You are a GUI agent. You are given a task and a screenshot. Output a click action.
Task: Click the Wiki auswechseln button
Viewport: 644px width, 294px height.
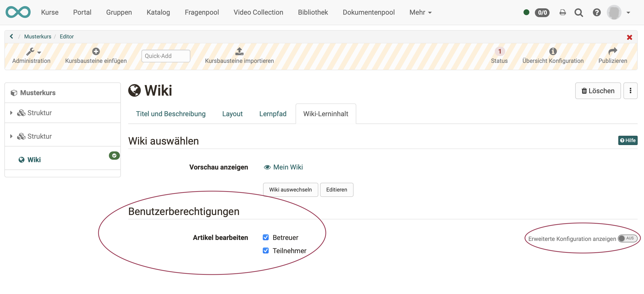point(290,190)
